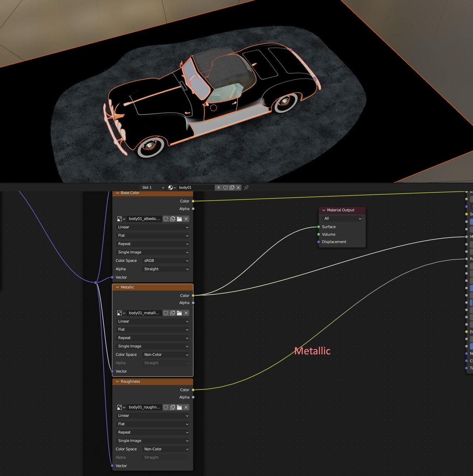Open Flat projection dropdown in Metallic node
This screenshot has width=473, height=476.
click(153, 330)
